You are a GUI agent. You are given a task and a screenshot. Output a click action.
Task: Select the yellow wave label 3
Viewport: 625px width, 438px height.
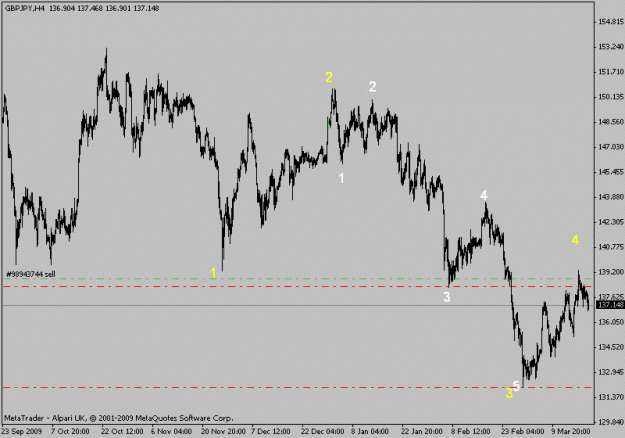click(x=509, y=393)
